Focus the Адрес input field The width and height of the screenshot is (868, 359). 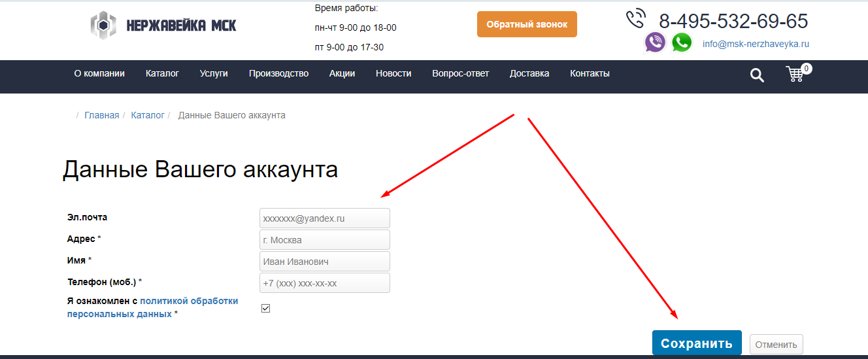[325, 240]
